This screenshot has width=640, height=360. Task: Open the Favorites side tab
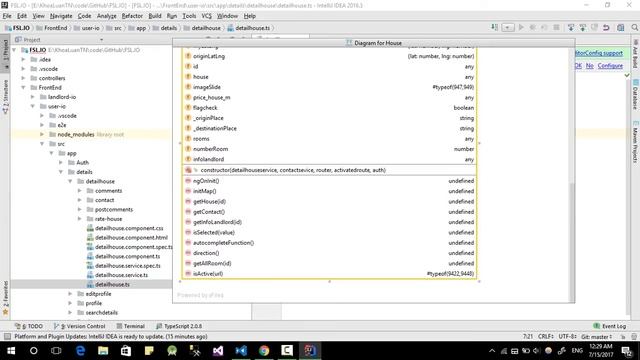click(x=5, y=298)
